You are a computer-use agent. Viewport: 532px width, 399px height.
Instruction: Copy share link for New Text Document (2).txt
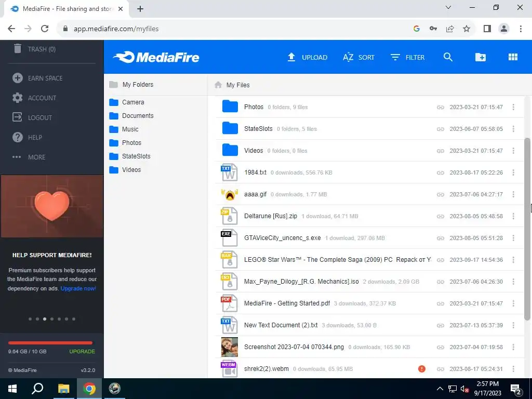441,325
